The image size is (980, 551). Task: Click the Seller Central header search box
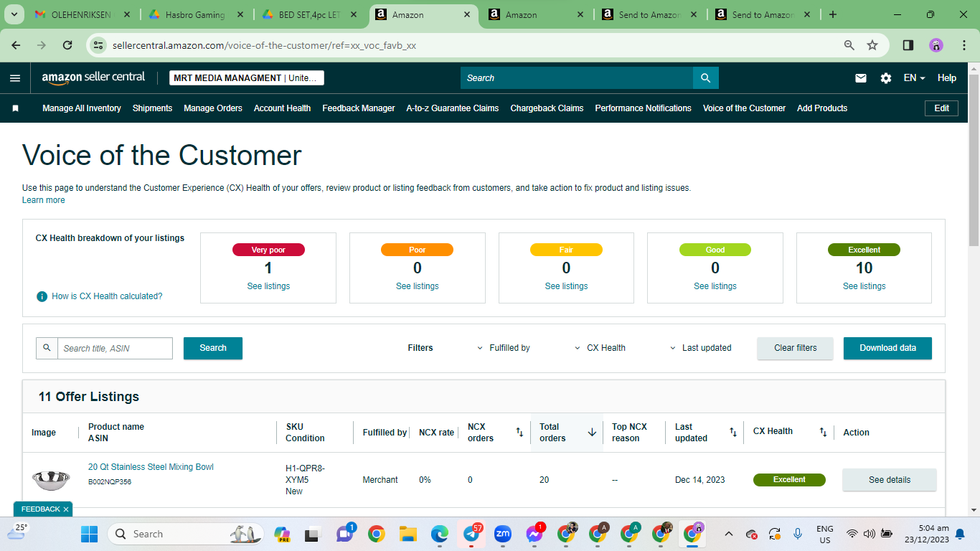(577, 78)
